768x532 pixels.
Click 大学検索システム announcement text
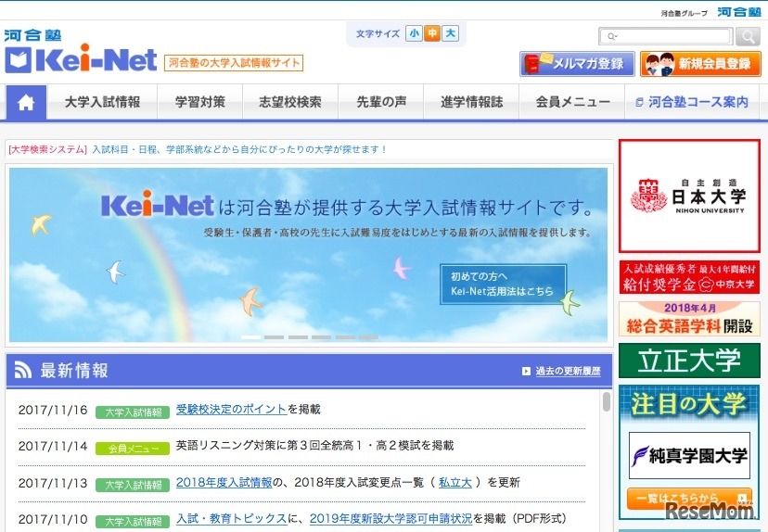pos(198,150)
